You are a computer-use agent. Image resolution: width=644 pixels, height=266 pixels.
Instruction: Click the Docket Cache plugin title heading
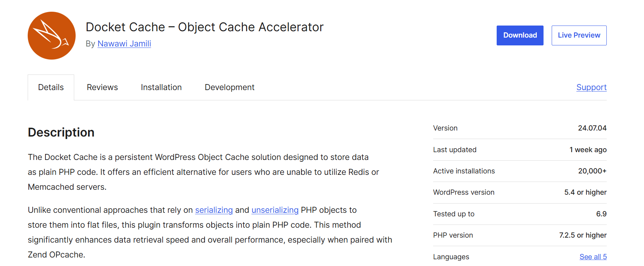[x=204, y=27]
